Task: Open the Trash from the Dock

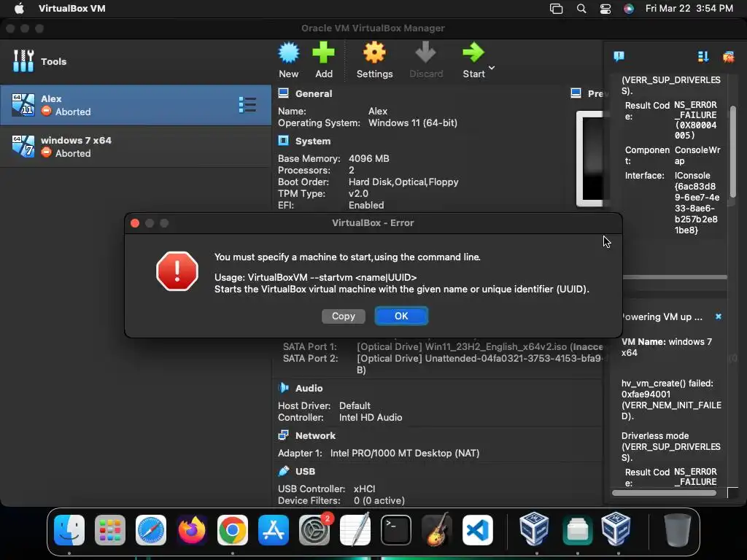Action: click(x=678, y=530)
